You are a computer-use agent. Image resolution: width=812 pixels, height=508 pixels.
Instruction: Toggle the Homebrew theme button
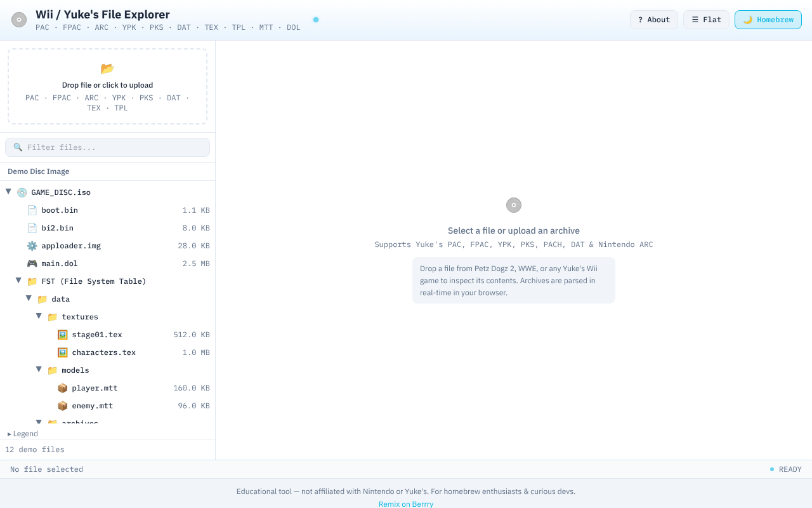pos(768,20)
